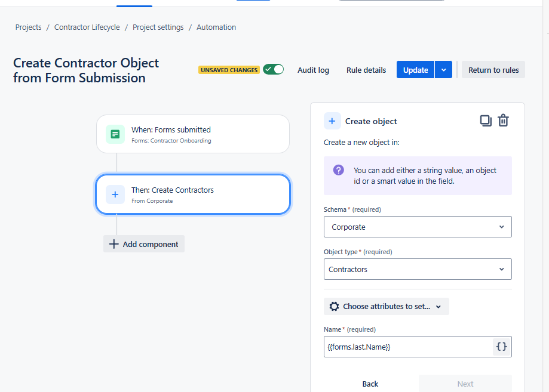
Task: Click the 'From Corporate' subtitle text
Action: tap(152, 201)
